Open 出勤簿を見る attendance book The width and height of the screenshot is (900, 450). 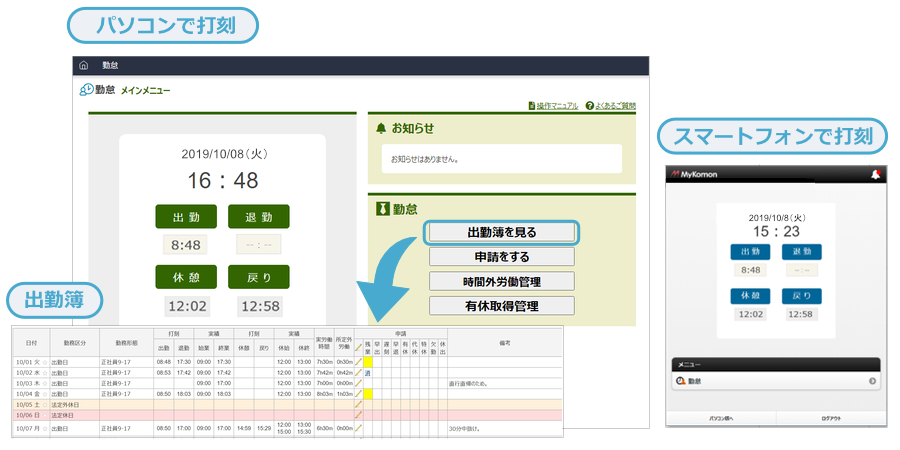pyautogui.click(x=502, y=232)
